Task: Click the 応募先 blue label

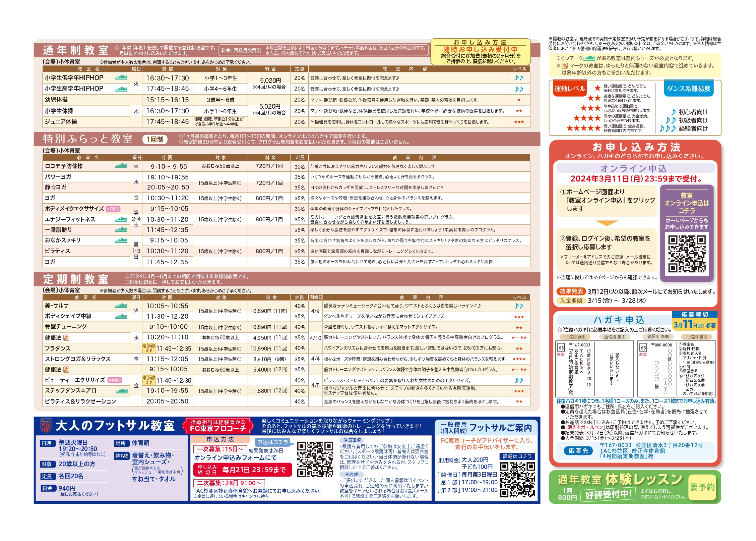Action: coord(578,451)
